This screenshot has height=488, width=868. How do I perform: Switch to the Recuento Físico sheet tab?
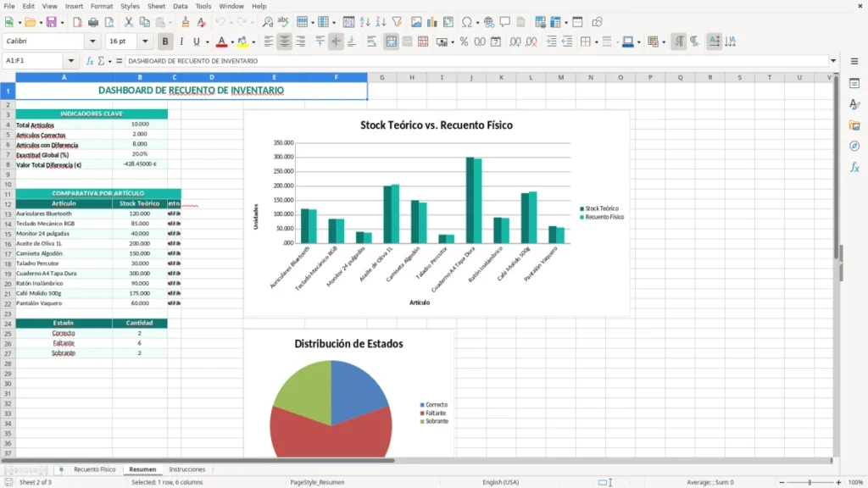pos(95,469)
